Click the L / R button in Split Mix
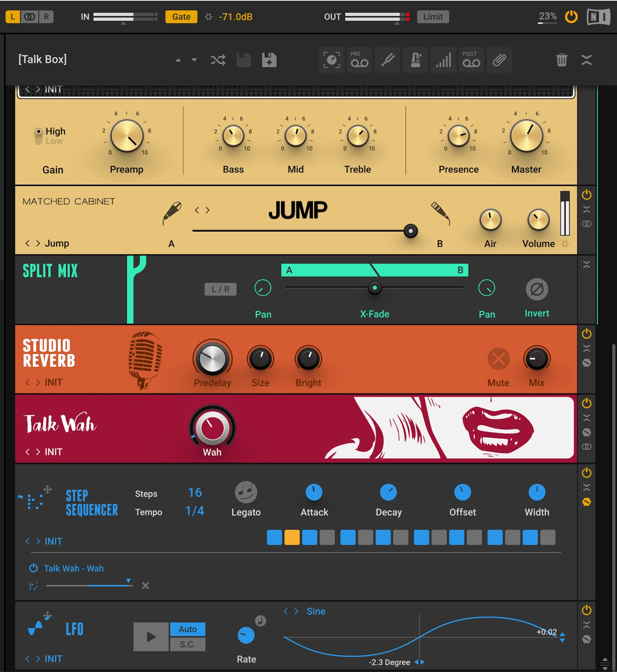Viewport: 617px width, 672px height. tap(220, 289)
